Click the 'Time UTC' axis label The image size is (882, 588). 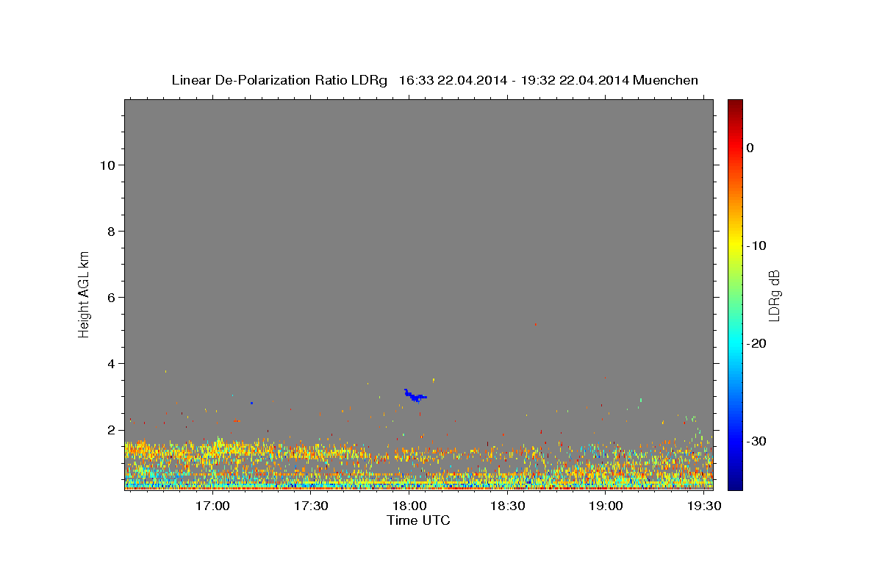[418, 520]
